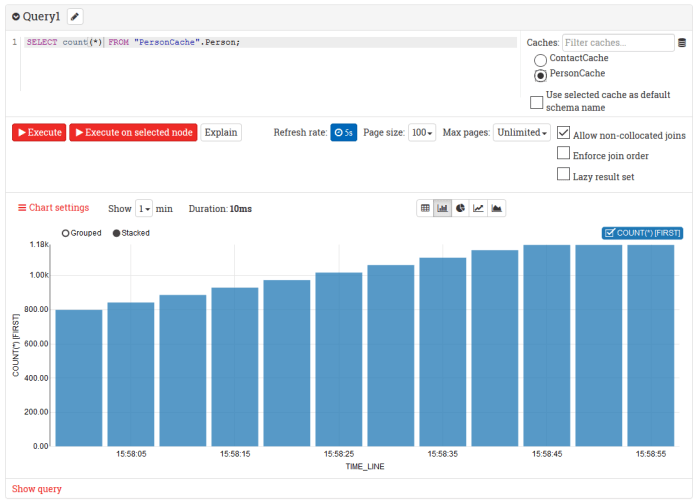Click the Execute button
Viewport: 696px width, 503px height.
(x=39, y=132)
